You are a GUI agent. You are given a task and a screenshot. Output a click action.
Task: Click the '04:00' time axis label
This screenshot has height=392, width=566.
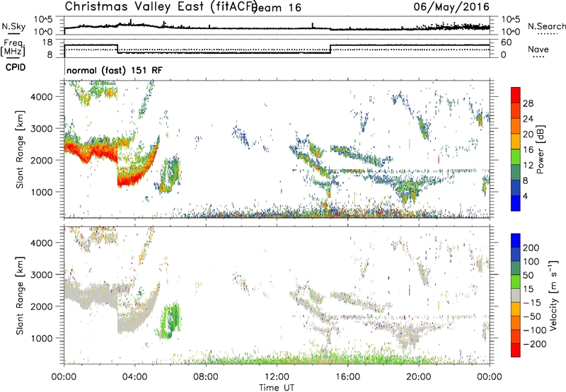pos(134,377)
